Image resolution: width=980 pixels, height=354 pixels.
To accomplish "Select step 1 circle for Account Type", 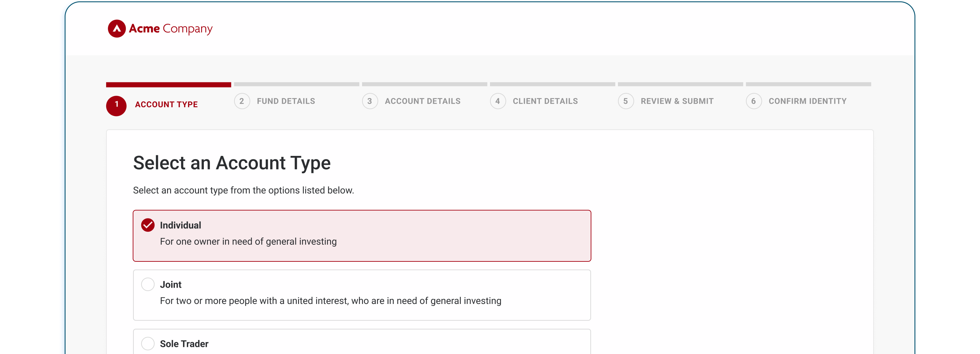I will [x=116, y=106].
